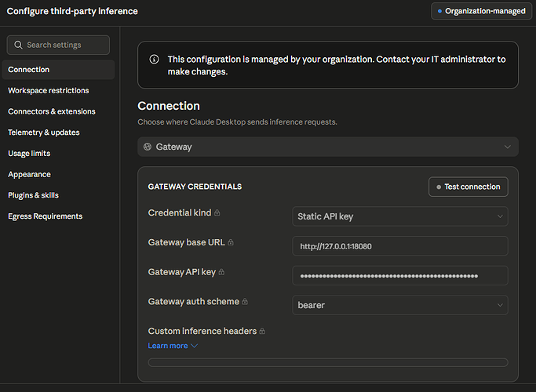
Task: Open Telemetry & updates section
Action: [x=44, y=132]
